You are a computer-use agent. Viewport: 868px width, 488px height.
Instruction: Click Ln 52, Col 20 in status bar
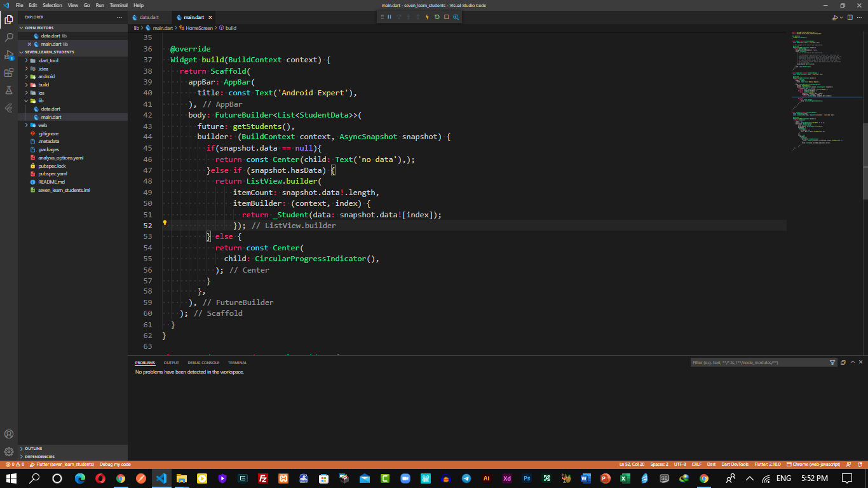pos(632,464)
